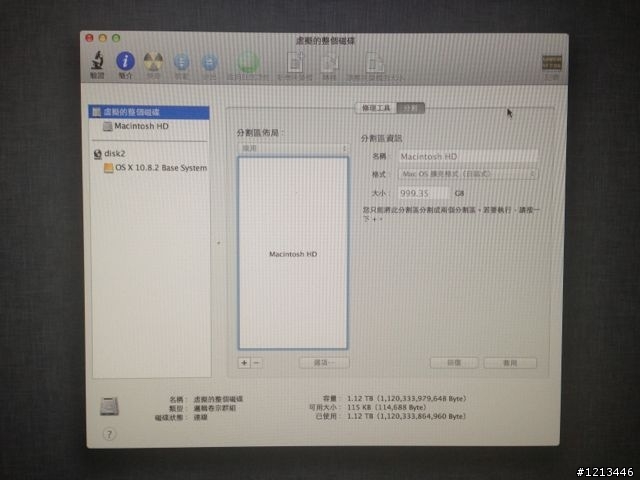Click the Options button below partition layout
Screen dimensions: 640x480
click(324, 363)
